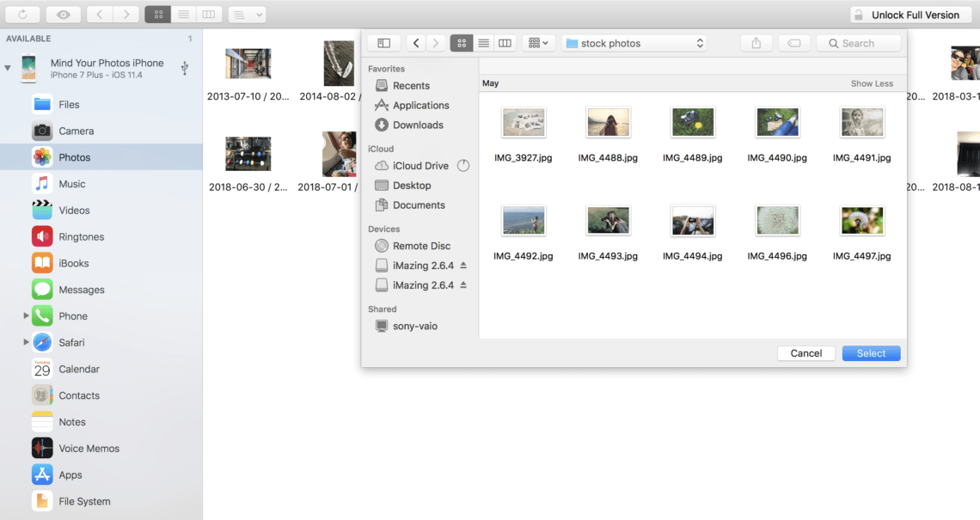Open the Messages section for the iPhone
Viewport: 980px width, 520px height.
click(82, 289)
